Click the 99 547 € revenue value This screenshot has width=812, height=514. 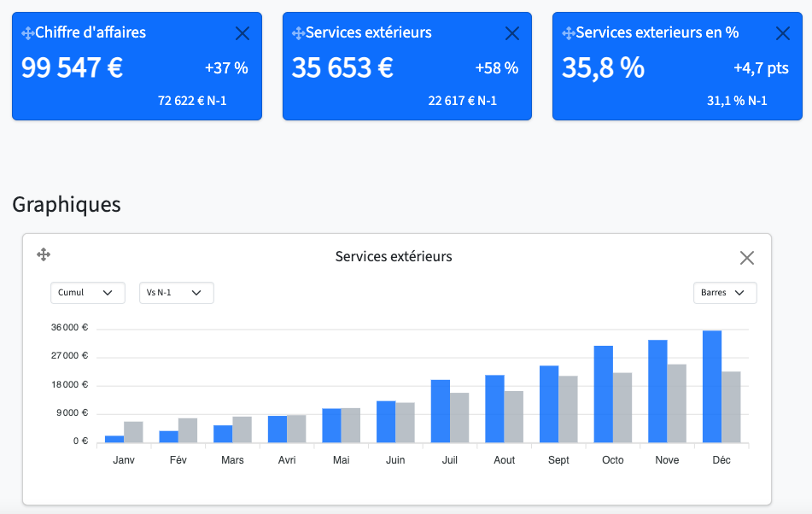[73, 68]
